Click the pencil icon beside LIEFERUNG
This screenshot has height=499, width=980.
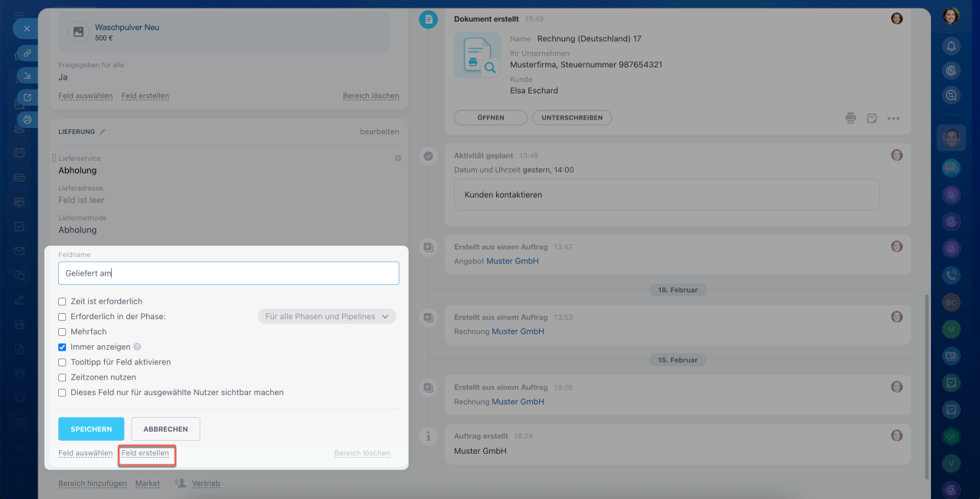coord(103,132)
